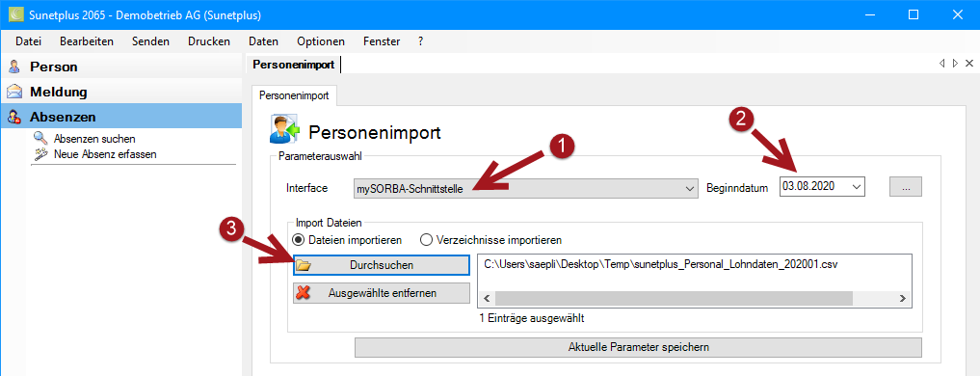Click the Durchsuchen button

pos(382,264)
